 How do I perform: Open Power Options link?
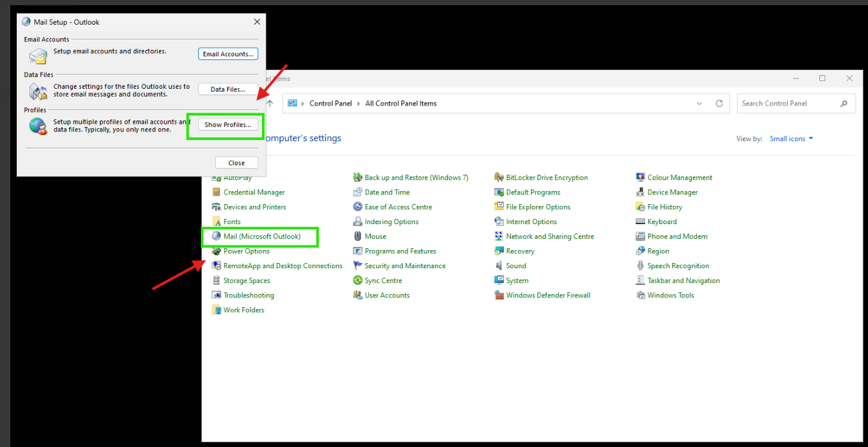246,251
